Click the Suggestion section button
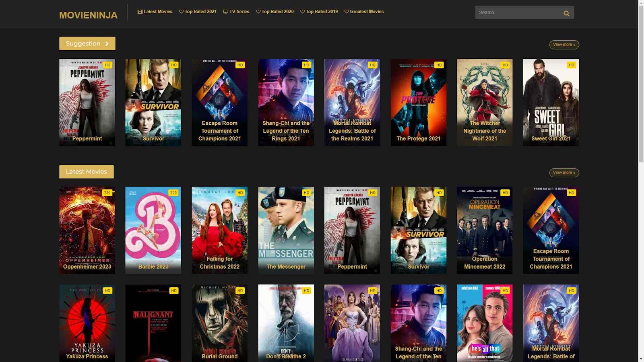The image size is (644, 362). pyautogui.click(x=87, y=43)
